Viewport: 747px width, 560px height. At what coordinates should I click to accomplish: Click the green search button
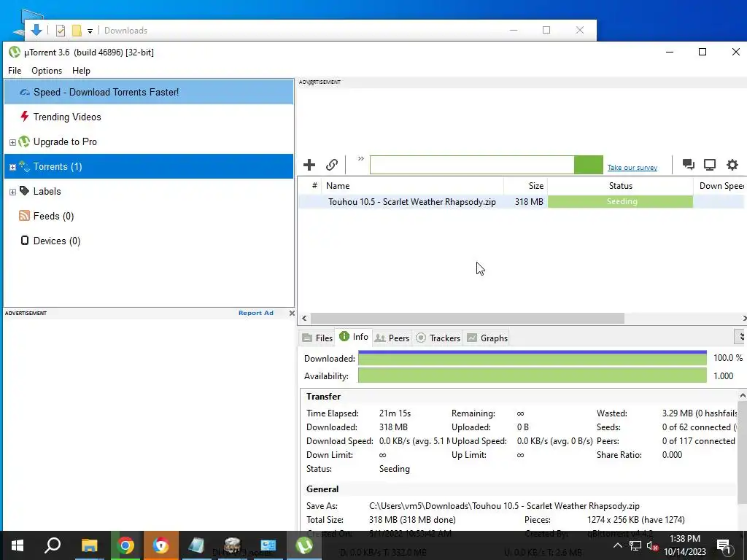tap(589, 165)
